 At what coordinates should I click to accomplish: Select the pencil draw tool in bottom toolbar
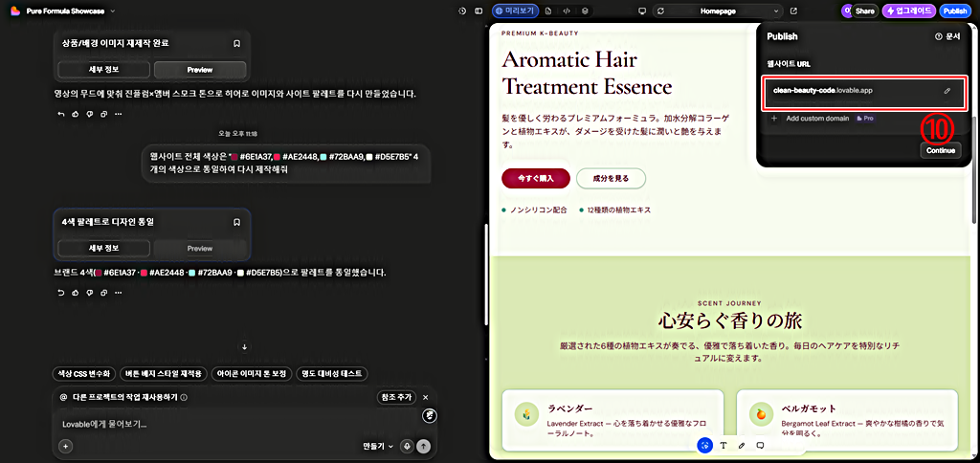tap(742, 446)
